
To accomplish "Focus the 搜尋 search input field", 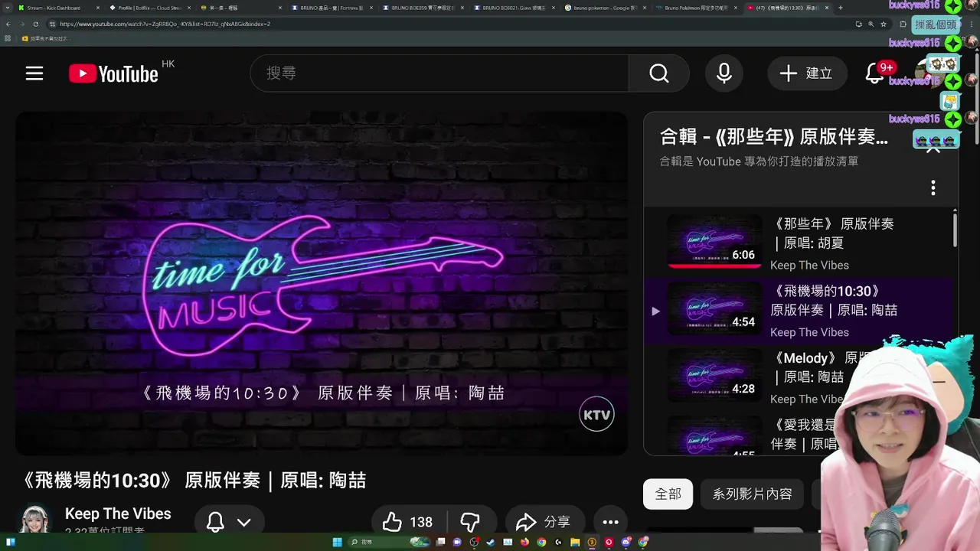I will coord(439,73).
